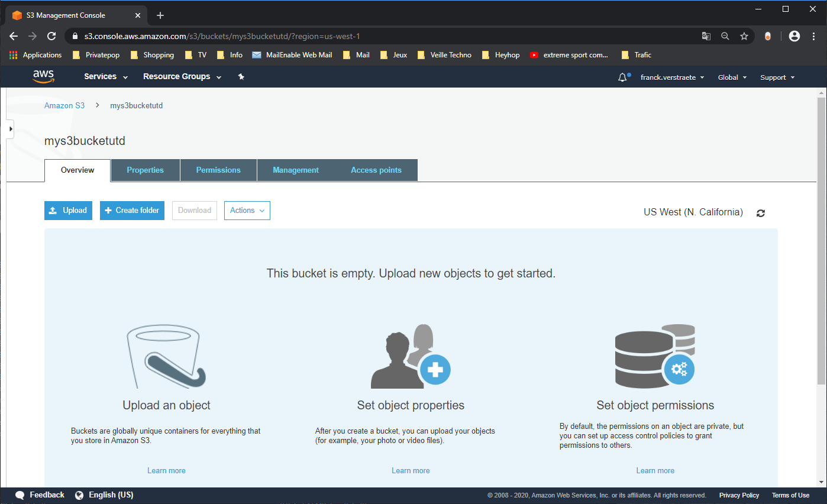This screenshot has width=827, height=504.
Task: Open the franck.verstraete account dropdown
Action: coord(673,77)
